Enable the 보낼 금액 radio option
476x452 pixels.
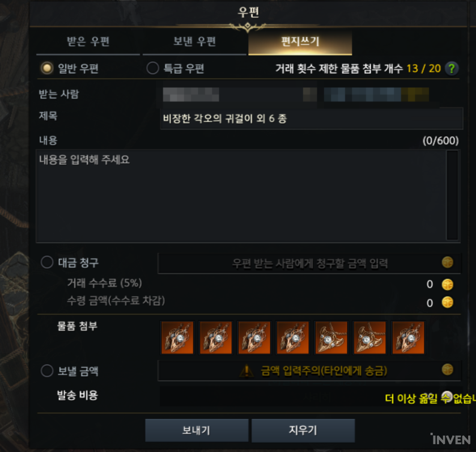click(46, 371)
